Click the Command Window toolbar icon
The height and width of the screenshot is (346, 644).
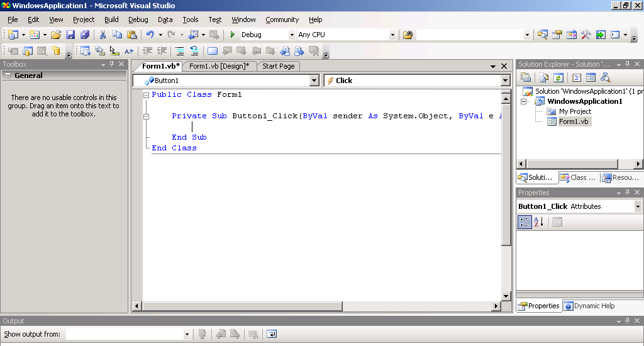(x=615, y=35)
